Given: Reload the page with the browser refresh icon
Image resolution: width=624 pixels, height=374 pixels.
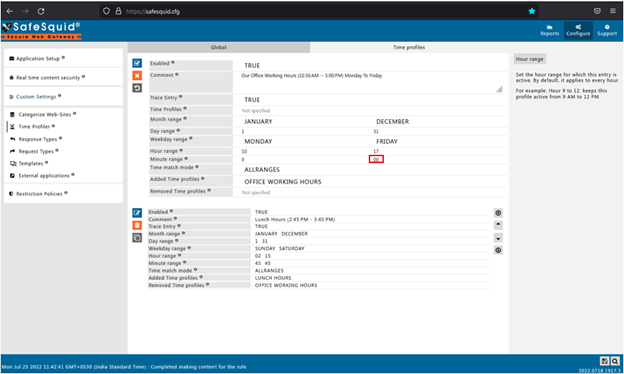Looking at the screenshot, I should [41, 11].
